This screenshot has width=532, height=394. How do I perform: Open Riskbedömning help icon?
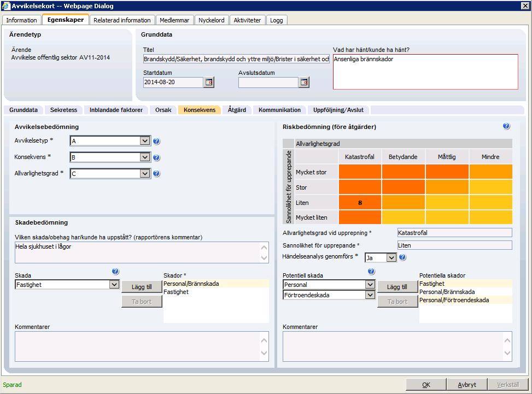point(506,126)
